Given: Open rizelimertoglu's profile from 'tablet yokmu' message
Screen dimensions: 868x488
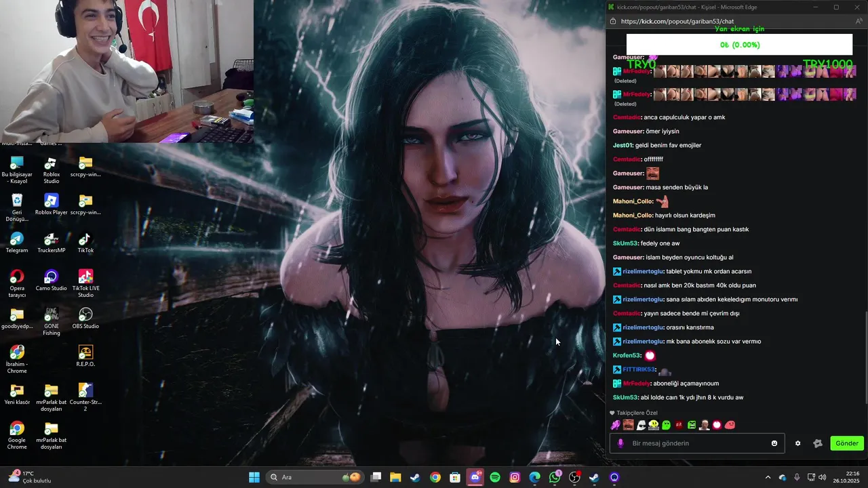Looking at the screenshot, I should pos(643,271).
